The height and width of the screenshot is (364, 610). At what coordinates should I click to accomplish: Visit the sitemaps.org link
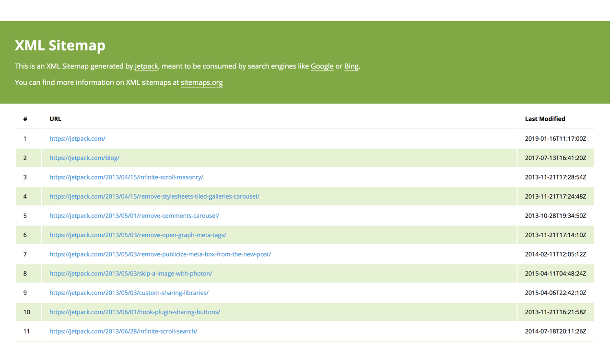coord(202,82)
